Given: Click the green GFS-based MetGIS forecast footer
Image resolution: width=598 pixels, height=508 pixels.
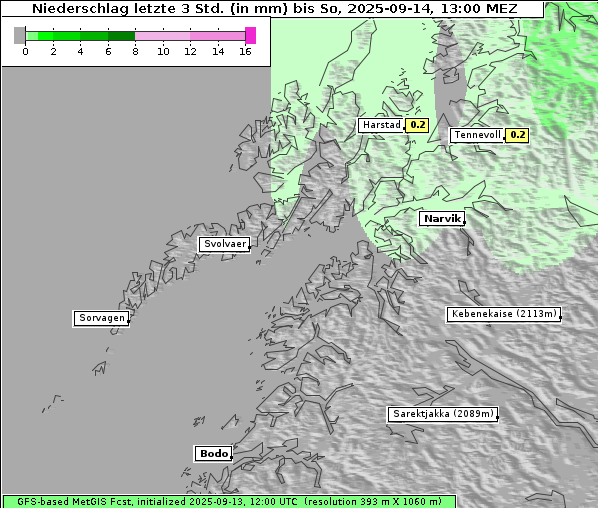Looking at the screenshot, I should 229,501.
